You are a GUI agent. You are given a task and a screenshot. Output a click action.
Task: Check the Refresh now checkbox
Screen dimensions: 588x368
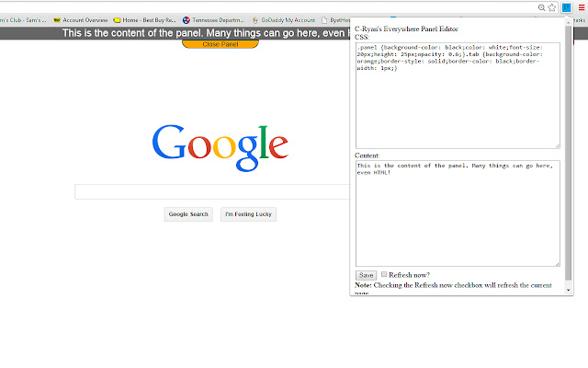(384, 274)
